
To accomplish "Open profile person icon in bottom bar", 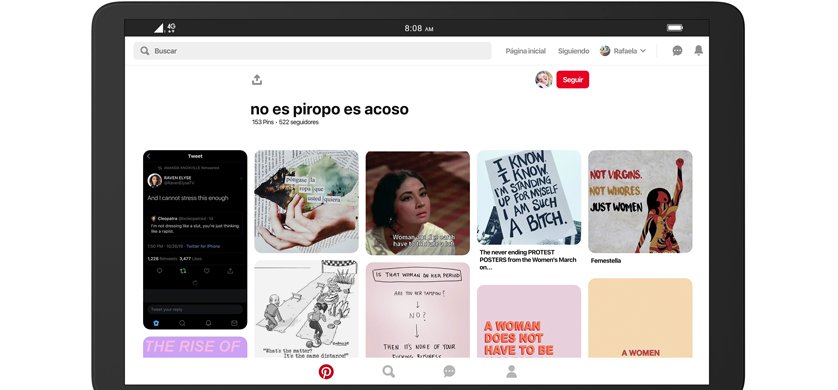I will (x=511, y=371).
